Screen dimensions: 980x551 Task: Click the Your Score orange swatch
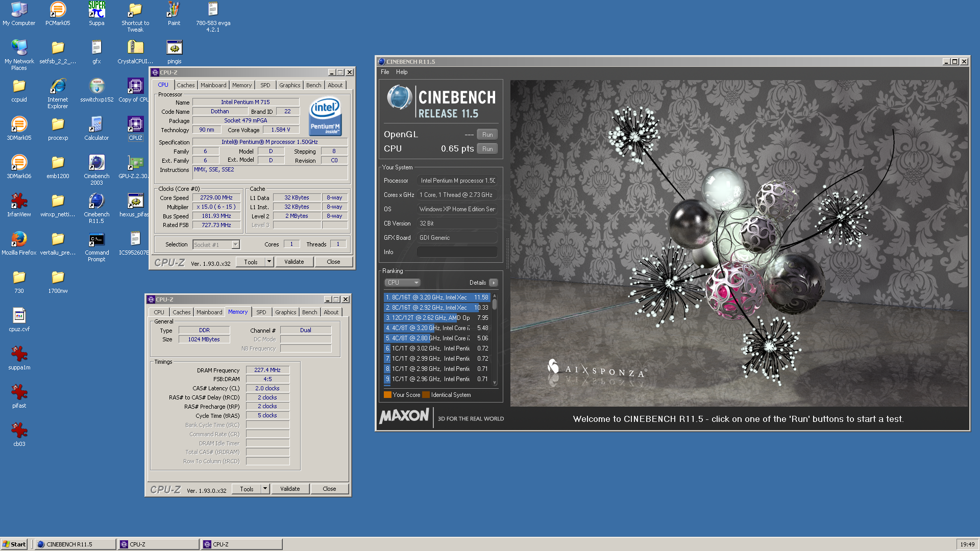click(387, 395)
